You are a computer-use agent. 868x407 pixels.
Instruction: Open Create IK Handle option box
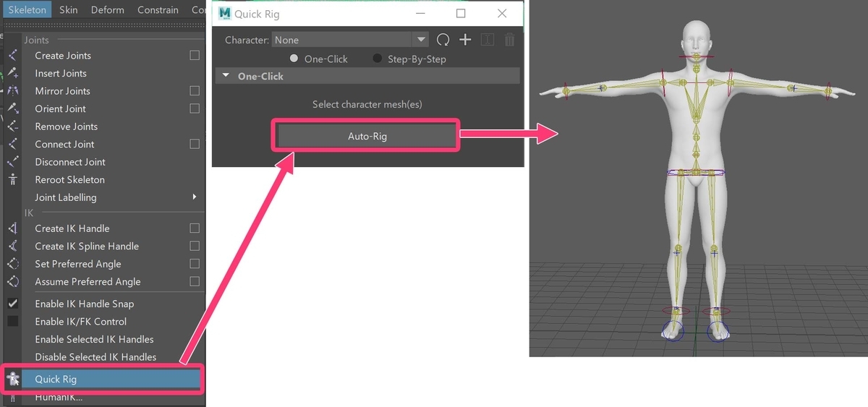coord(195,228)
